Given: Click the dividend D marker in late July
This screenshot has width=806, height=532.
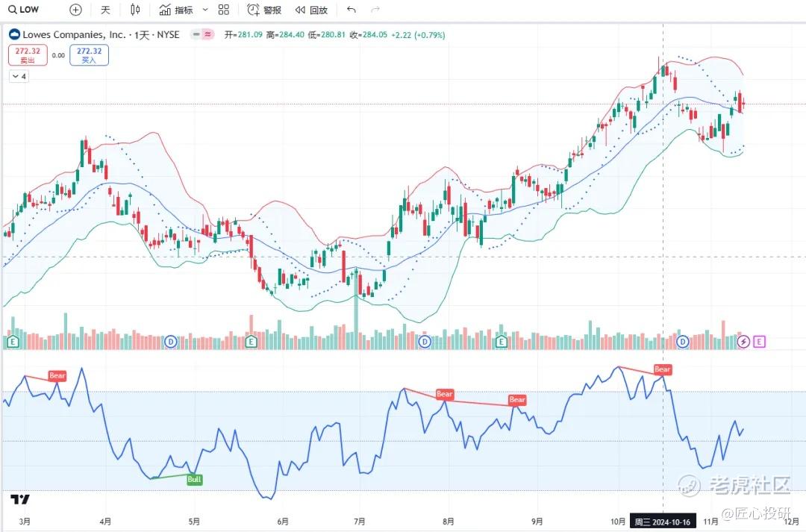Looking at the screenshot, I should click(424, 341).
